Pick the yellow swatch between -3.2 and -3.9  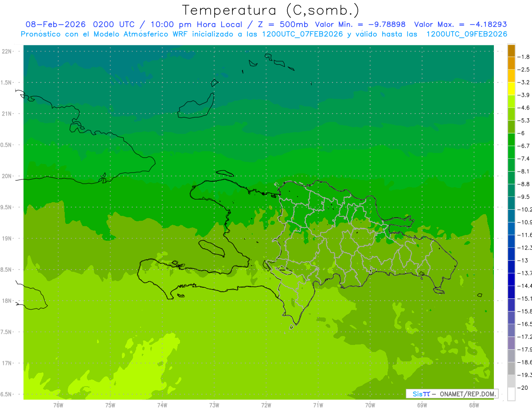point(511,89)
